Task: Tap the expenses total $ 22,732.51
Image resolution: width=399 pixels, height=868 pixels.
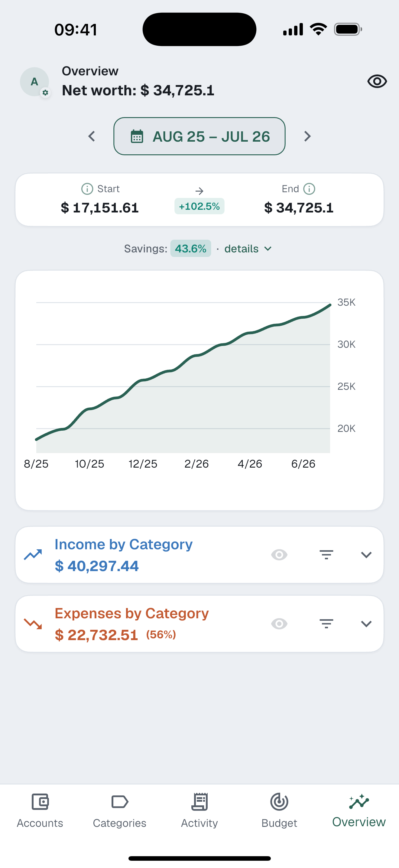Action: [96, 635]
